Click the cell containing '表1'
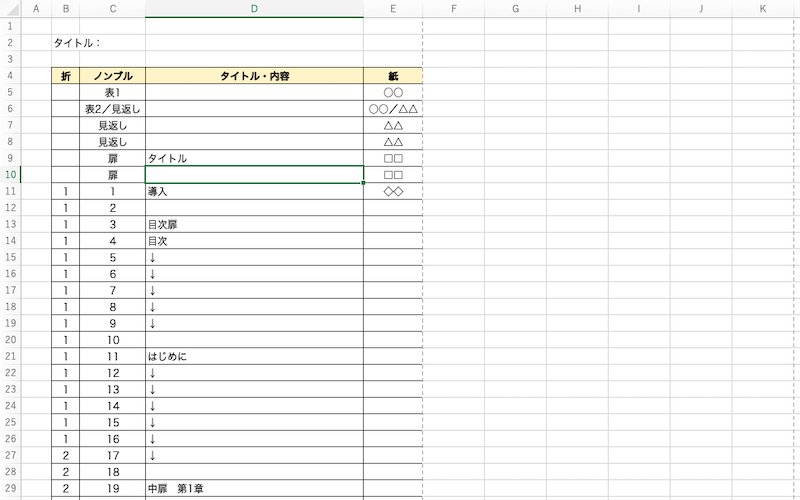 click(x=112, y=92)
